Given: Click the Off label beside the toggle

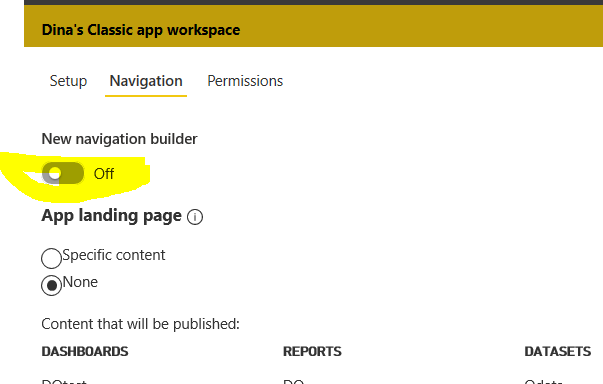Looking at the screenshot, I should pos(104,174).
